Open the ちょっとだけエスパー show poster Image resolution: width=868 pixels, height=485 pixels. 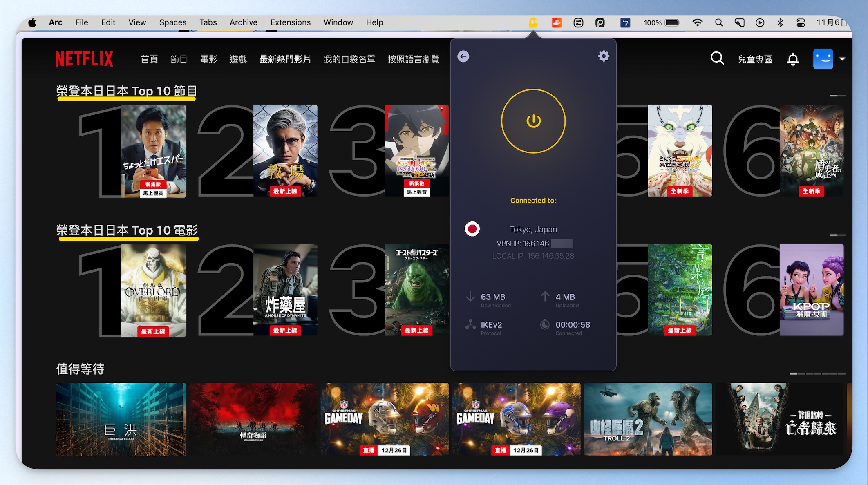tap(153, 151)
